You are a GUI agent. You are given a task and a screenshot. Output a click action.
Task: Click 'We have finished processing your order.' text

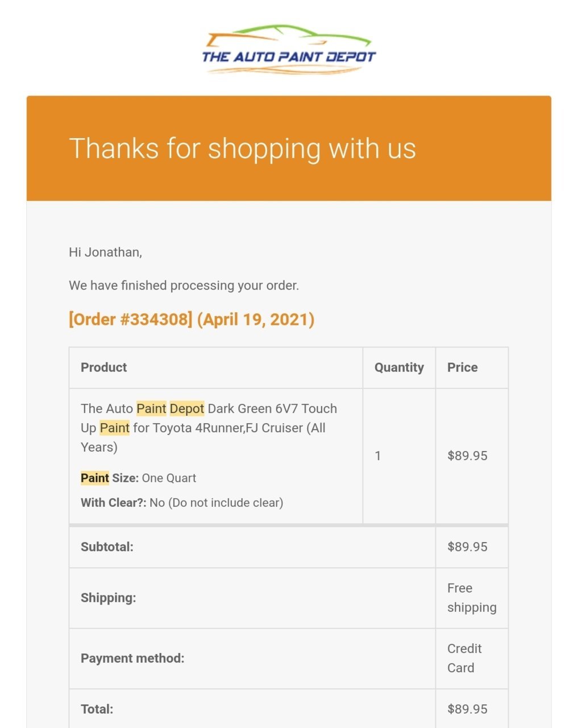coord(184,286)
